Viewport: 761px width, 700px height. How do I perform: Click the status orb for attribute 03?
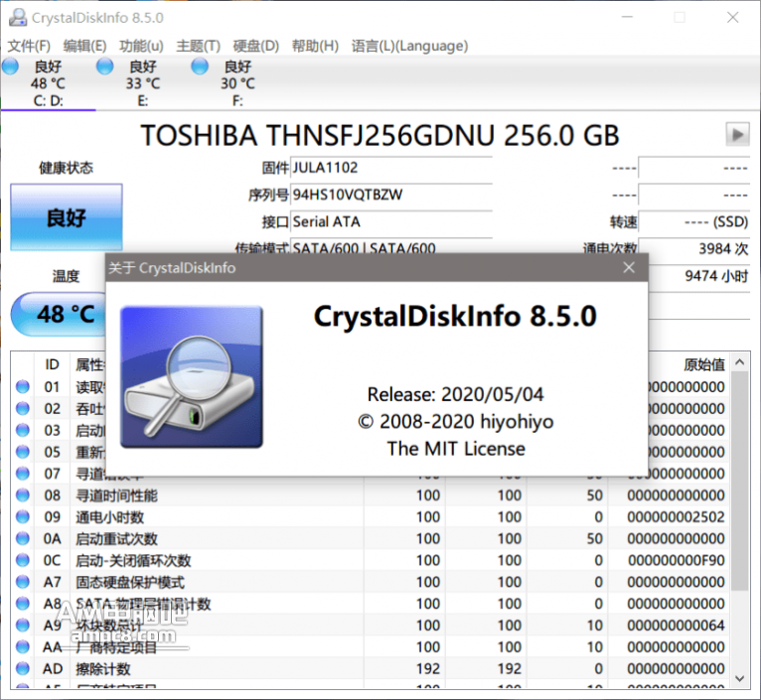(23, 430)
